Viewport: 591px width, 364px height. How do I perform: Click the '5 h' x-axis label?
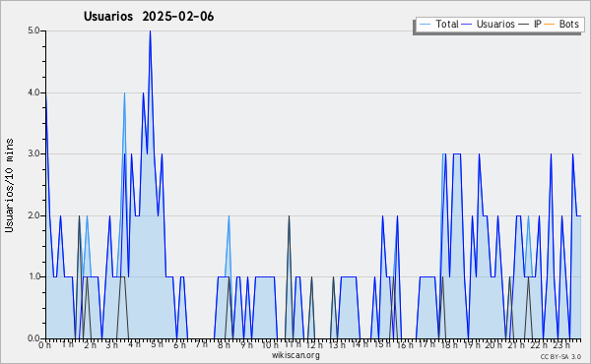[x=157, y=344]
